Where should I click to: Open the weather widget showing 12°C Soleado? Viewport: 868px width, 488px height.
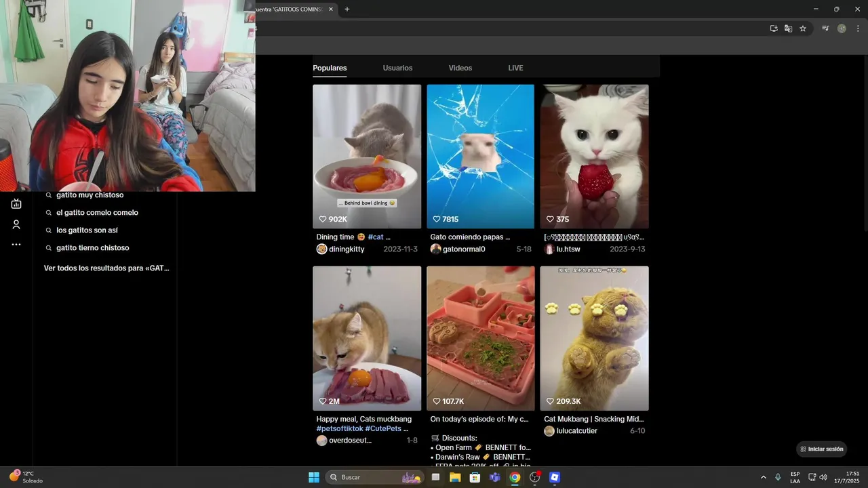(x=26, y=477)
